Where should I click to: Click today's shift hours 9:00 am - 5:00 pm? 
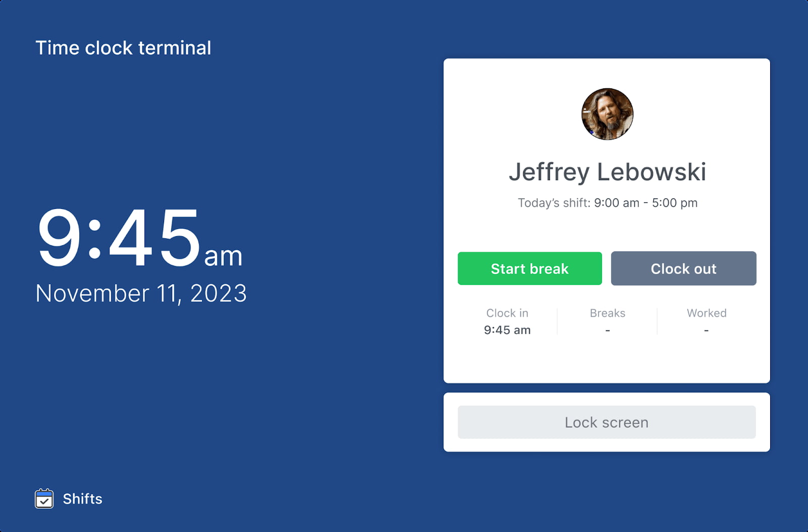click(645, 202)
